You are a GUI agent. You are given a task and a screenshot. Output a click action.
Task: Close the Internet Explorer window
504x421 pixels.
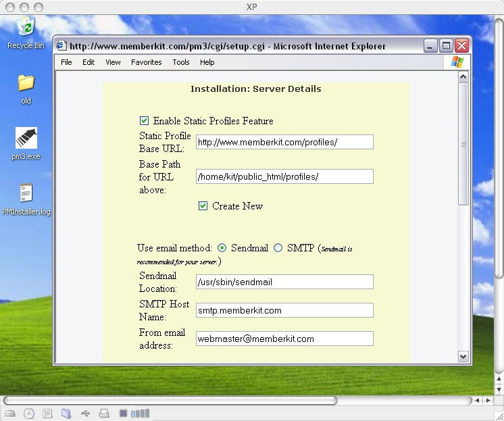[x=461, y=46]
